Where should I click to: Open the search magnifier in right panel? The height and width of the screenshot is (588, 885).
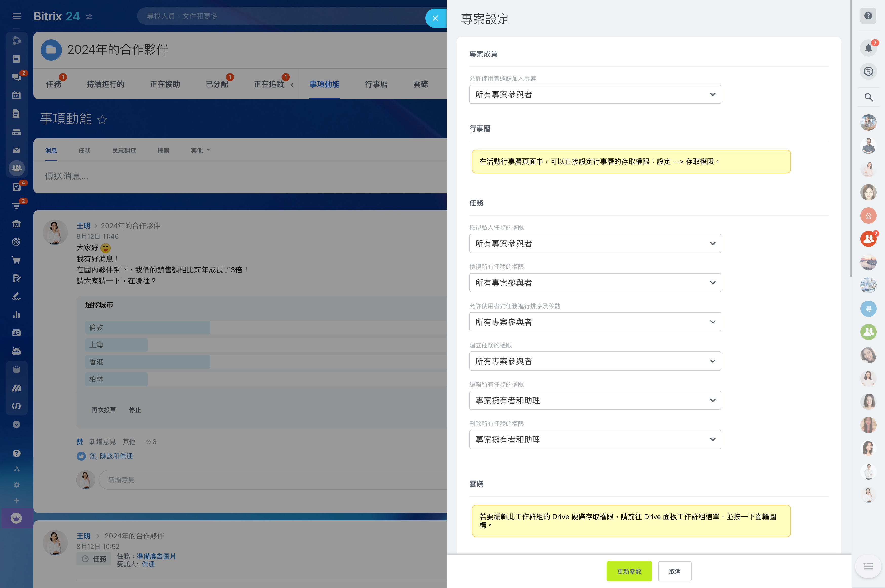point(868,97)
